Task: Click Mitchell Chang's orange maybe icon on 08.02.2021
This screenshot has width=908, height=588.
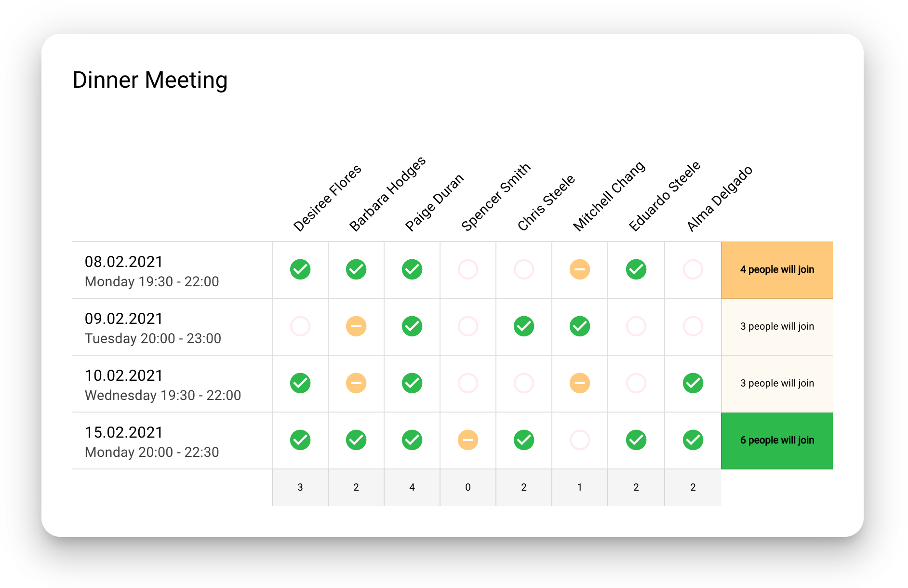Action: (580, 269)
